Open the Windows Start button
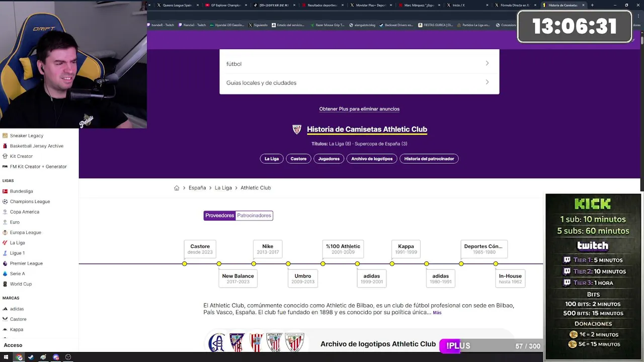 tap(6, 357)
